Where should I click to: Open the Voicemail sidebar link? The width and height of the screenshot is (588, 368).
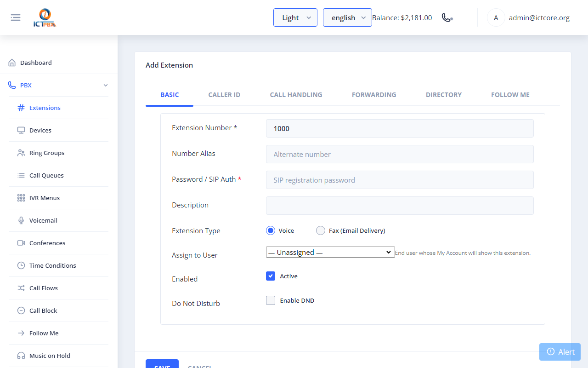tap(59, 220)
